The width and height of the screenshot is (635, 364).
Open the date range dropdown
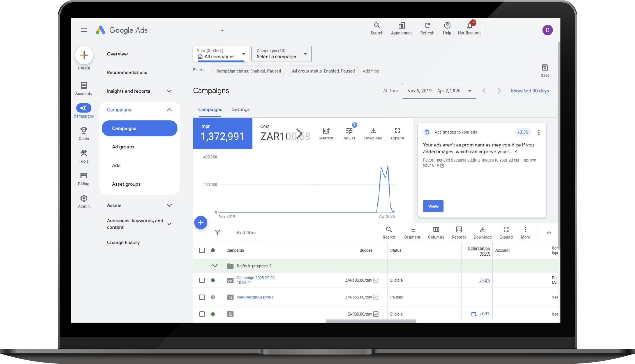pyautogui.click(x=439, y=91)
